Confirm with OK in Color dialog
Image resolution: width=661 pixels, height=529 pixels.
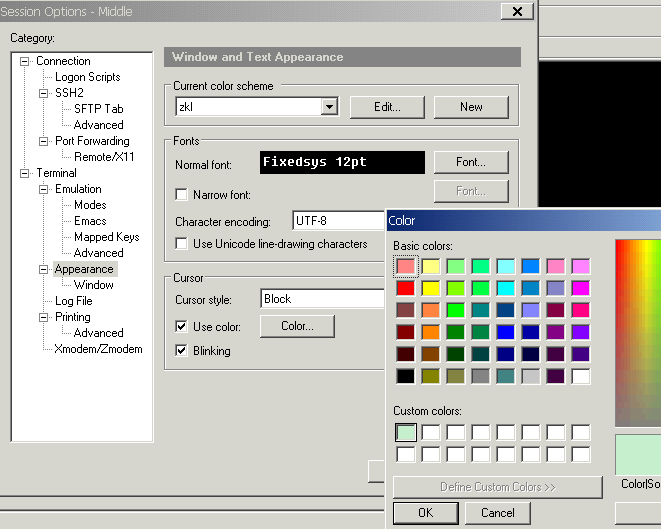pos(426,513)
